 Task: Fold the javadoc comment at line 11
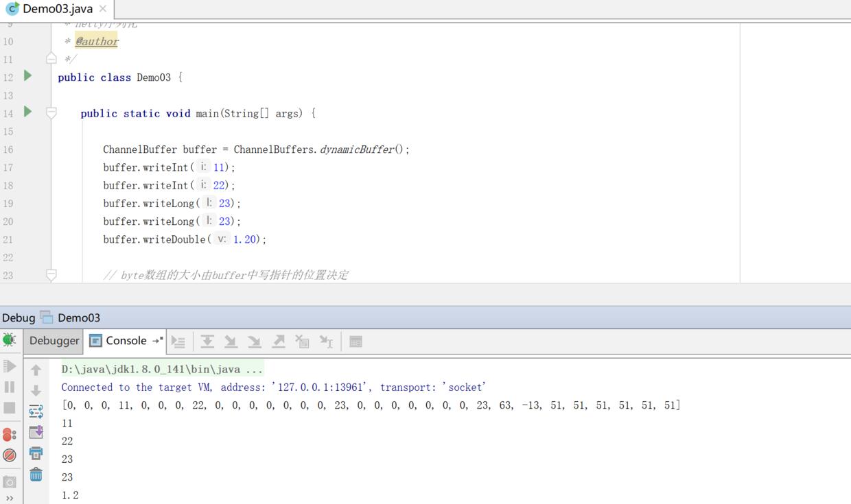[51, 59]
